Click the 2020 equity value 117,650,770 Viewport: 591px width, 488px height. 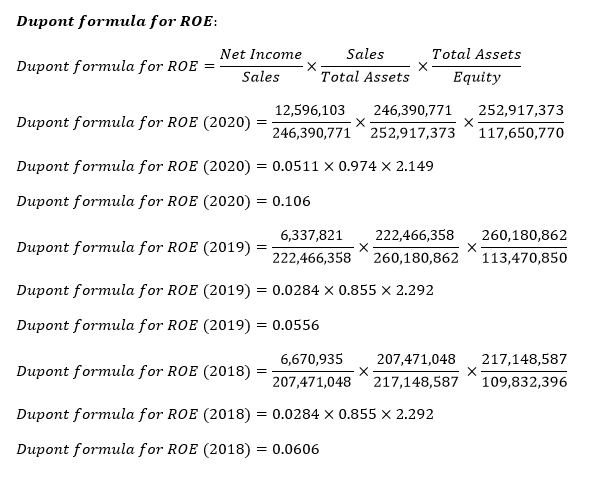tap(521, 133)
